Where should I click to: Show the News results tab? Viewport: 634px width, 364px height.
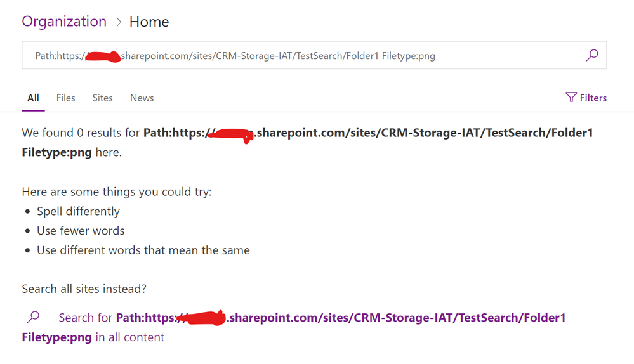click(142, 98)
